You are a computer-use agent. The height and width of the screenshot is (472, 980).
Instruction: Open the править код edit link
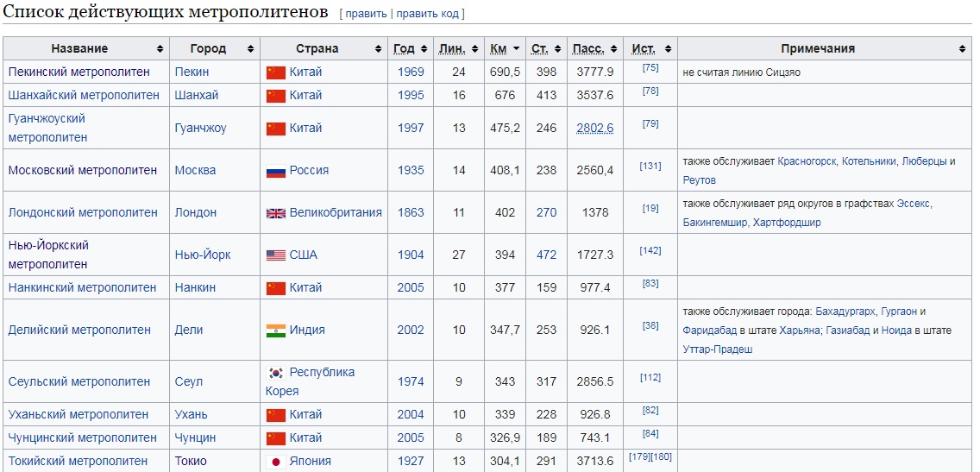(428, 14)
